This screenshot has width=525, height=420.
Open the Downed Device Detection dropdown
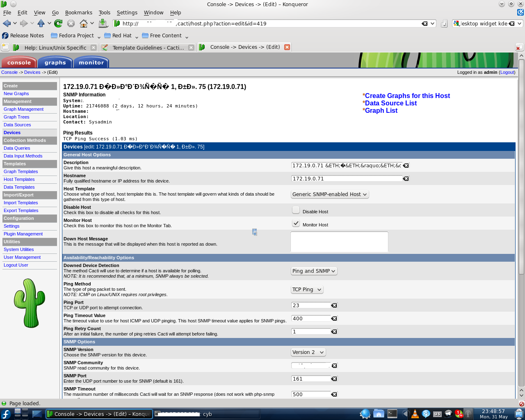pos(314,271)
